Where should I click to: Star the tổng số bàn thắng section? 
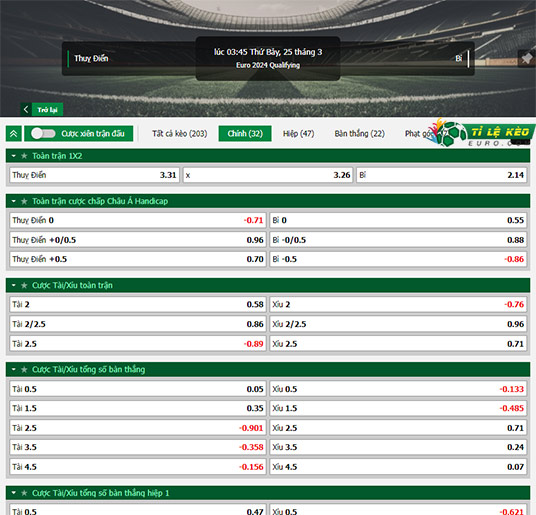coord(24,369)
